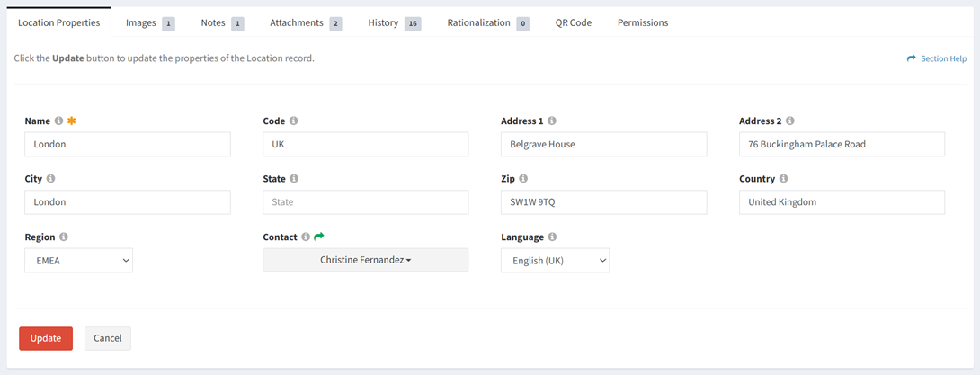The width and height of the screenshot is (980, 375).
Task: Click the info icon beside Address 2
Action: [790, 121]
